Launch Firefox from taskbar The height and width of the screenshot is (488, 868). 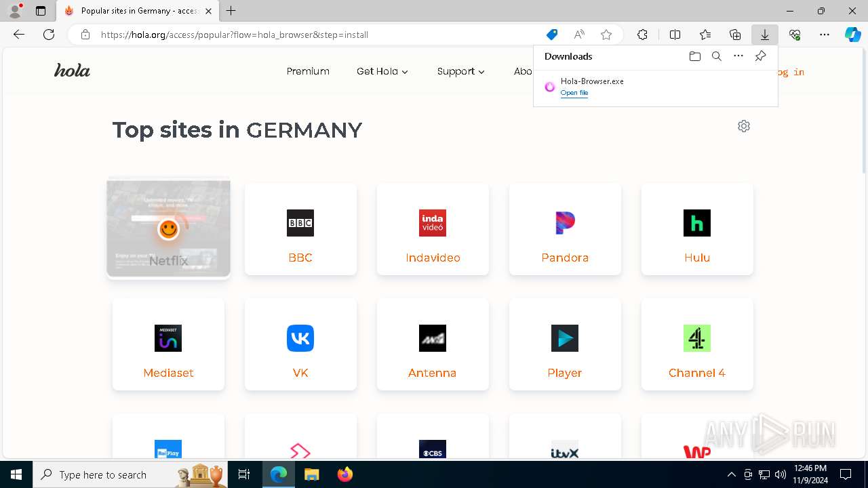[344, 474]
